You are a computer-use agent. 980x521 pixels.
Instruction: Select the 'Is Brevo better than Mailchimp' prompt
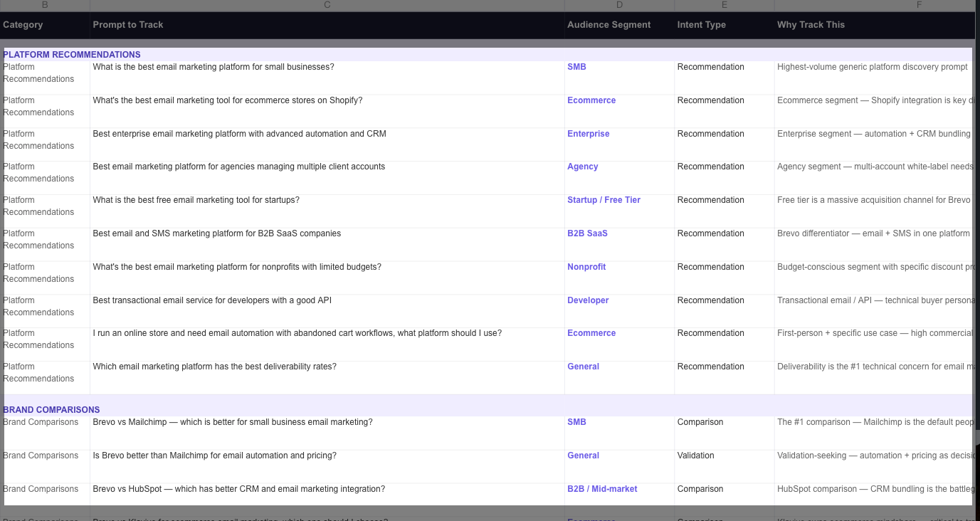tap(327, 467)
